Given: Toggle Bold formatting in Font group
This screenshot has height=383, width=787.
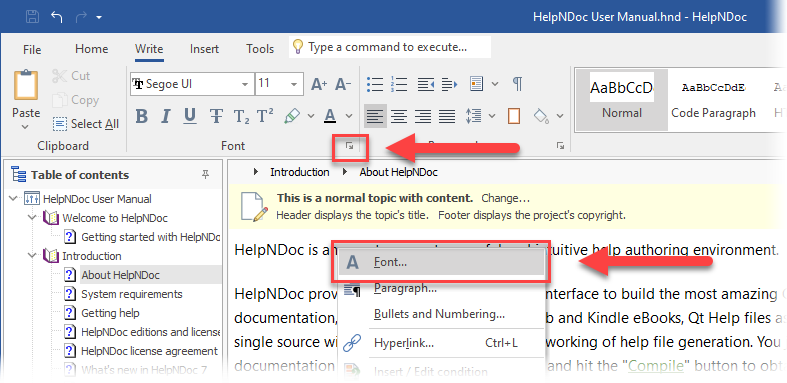Looking at the screenshot, I should click(x=142, y=116).
